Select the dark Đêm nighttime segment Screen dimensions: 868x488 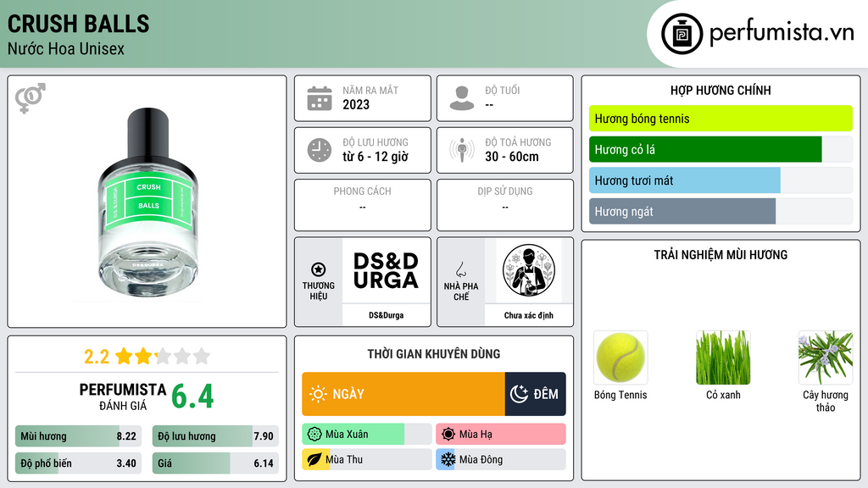click(x=536, y=394)
